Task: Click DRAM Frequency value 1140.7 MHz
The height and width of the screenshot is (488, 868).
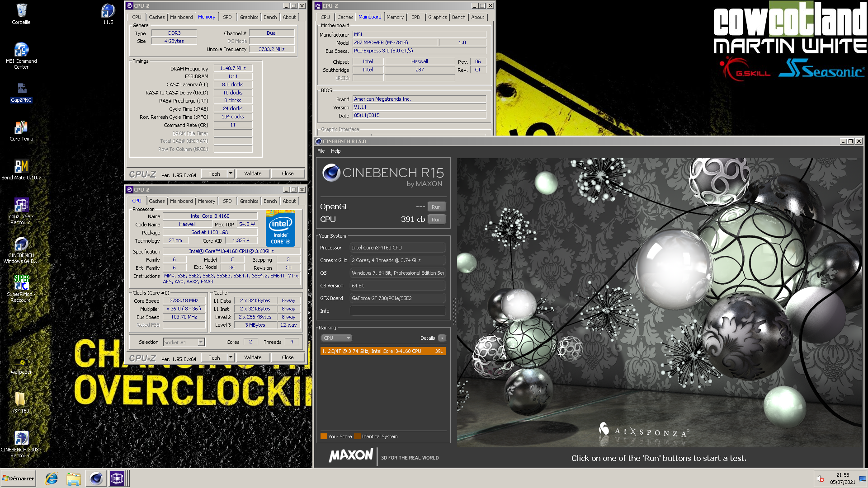Action: point(233,69)
